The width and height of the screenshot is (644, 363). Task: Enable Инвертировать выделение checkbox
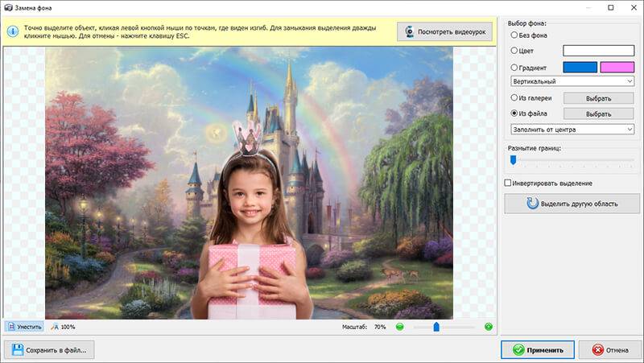508,184
